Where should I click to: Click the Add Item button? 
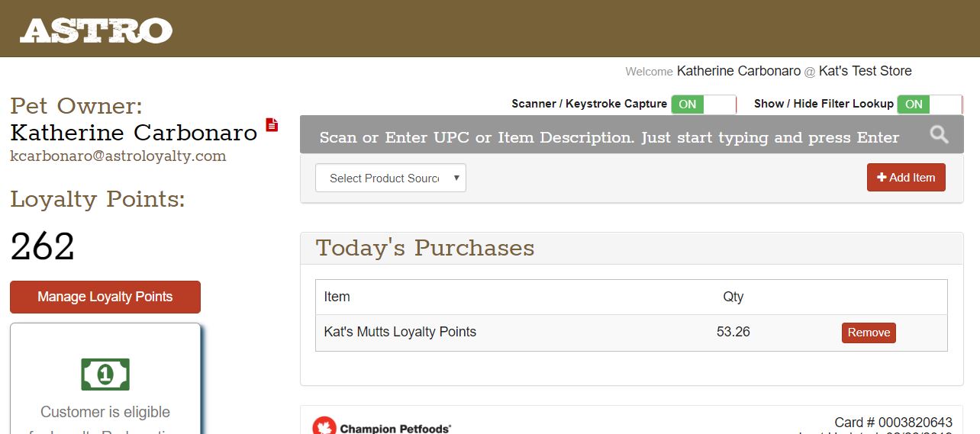tap(906, 178)
